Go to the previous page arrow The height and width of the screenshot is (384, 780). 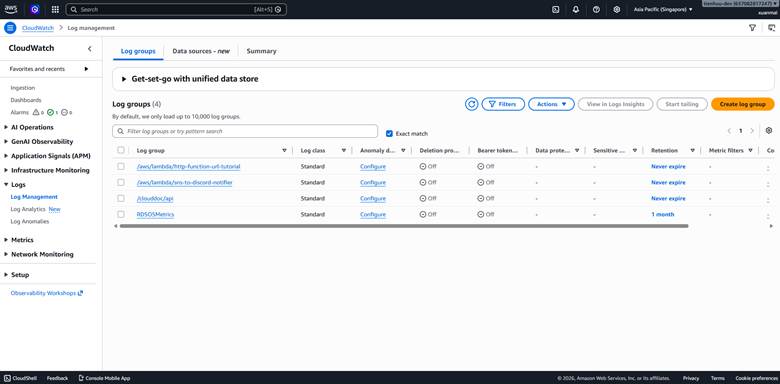point(729,131)
